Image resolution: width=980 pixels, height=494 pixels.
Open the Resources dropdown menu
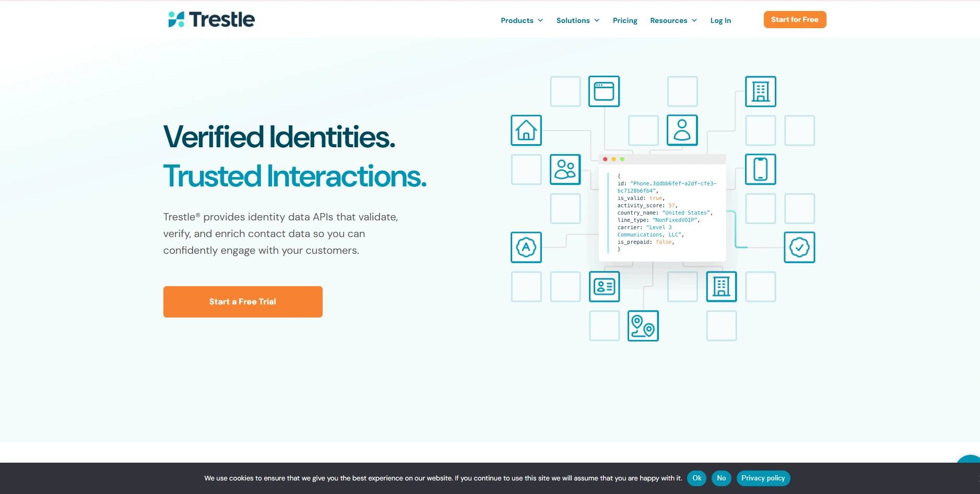click(x=673, y=20)
